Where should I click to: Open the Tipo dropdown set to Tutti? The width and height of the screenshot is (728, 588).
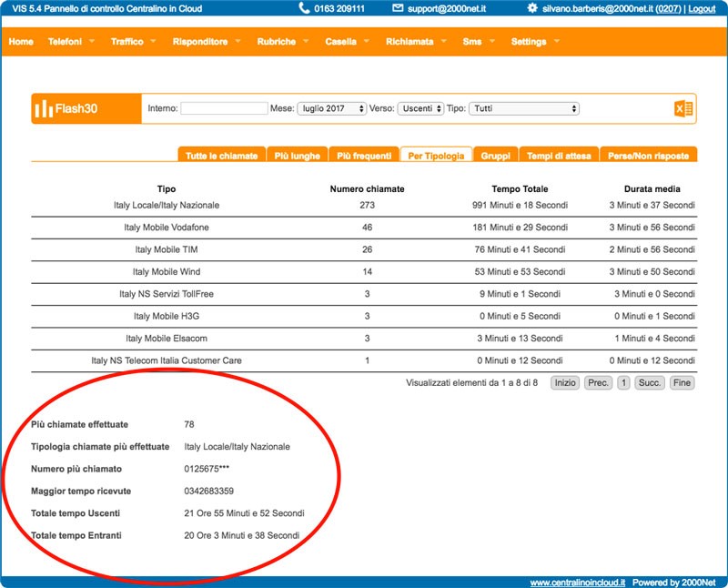click(x=524, y=108)
